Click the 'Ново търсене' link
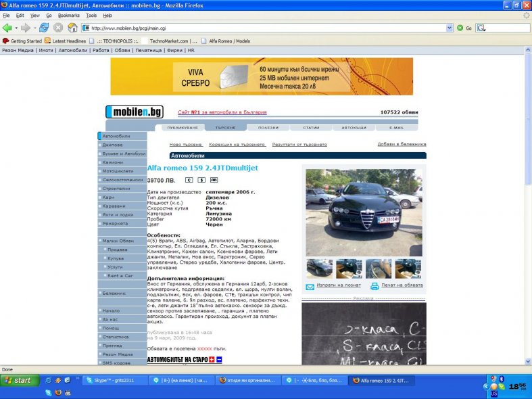This screenshot has height=399, width=532. pyautogui.click(x=185, y=145)
